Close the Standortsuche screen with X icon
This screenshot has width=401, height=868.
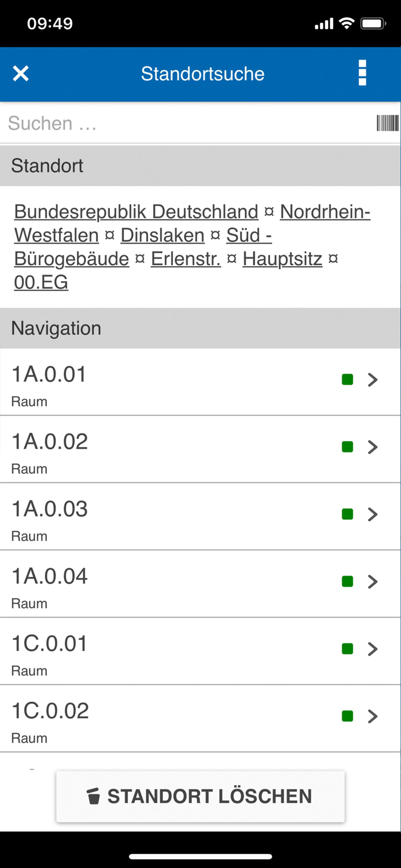coord(21,73)
